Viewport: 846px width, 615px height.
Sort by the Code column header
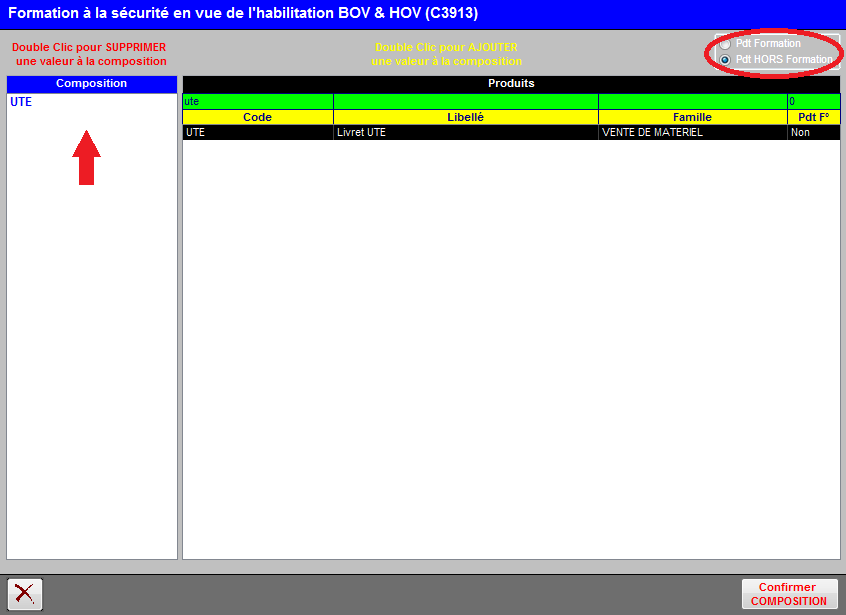click(257, 117)
